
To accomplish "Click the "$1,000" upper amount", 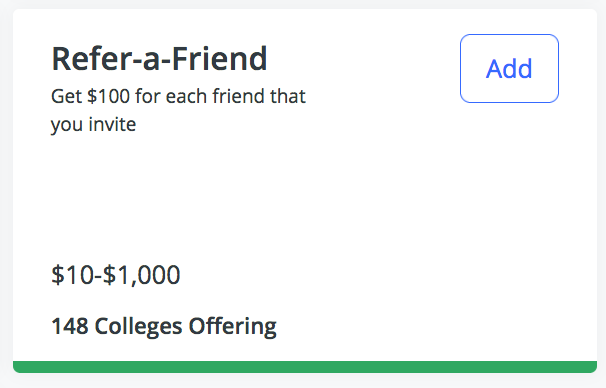I will [141, 275].
